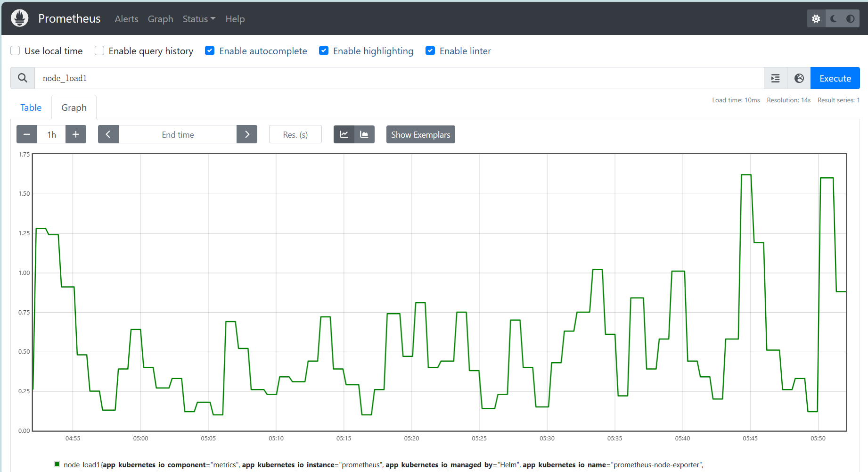Select the auto theme contrast icon
Screen dimensions: 868x472
pyautogui.click(x=850, y=19)
